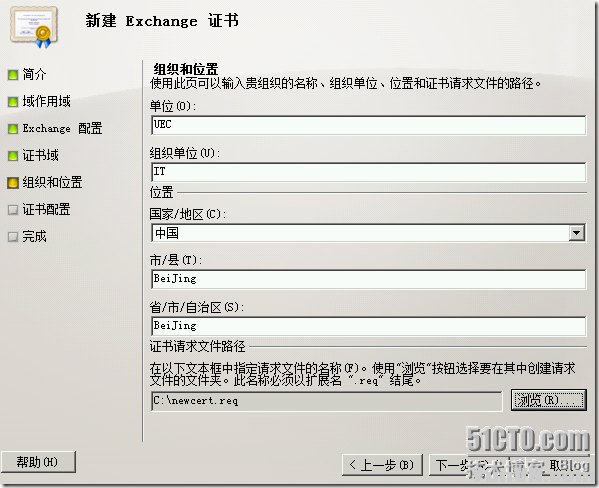Screen dimensions: 599x488
Task: Click the 证书请求文件路径 group heading
Action: coord(198,346)
